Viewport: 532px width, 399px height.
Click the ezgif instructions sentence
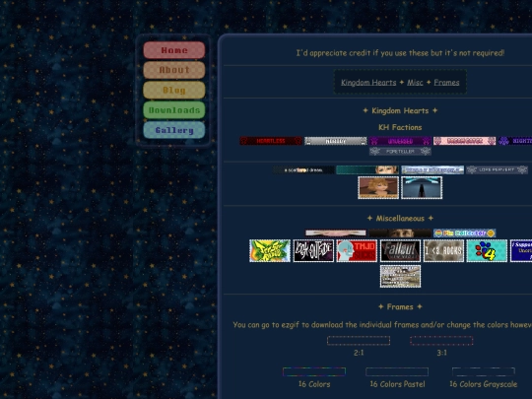click(x=382, y=325)
